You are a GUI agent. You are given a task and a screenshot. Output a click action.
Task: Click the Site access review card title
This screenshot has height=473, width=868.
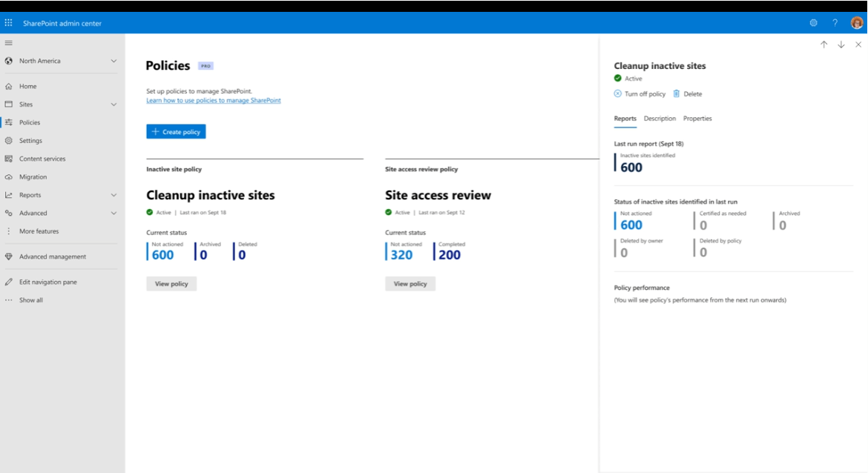[x=438, y=195]
